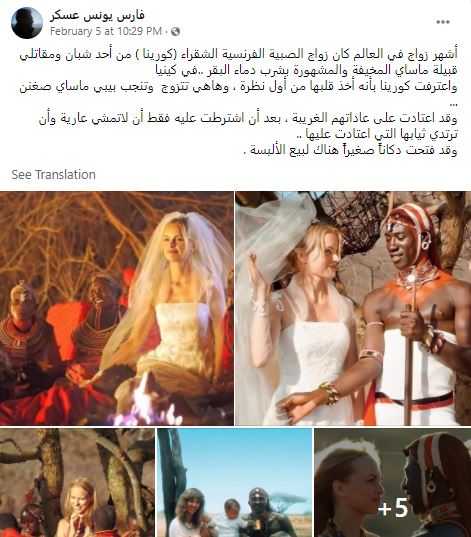Open photo of couple holding a baby
Image resolution: width=471 pixels, height=537 pixels.
235,483
